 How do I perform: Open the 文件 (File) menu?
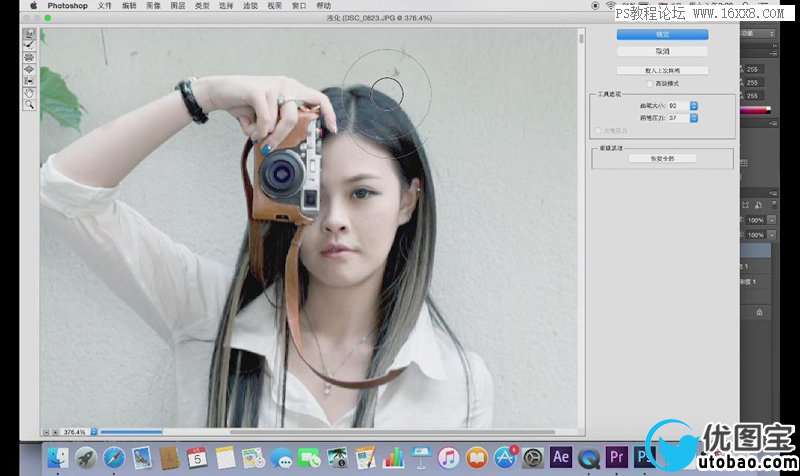pos(104,6)
